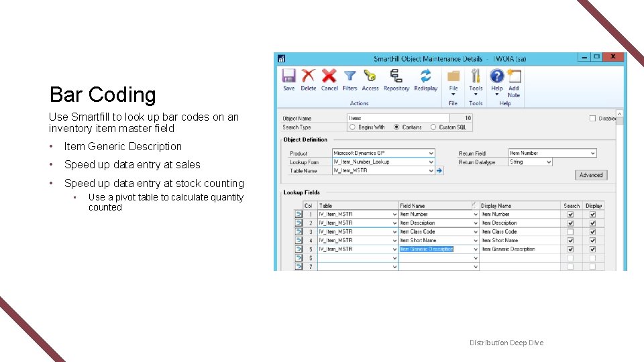This screenshot has height=362, width=644.
Task: Click the Save toolbar icon
Action: click(x=288, y=76)
